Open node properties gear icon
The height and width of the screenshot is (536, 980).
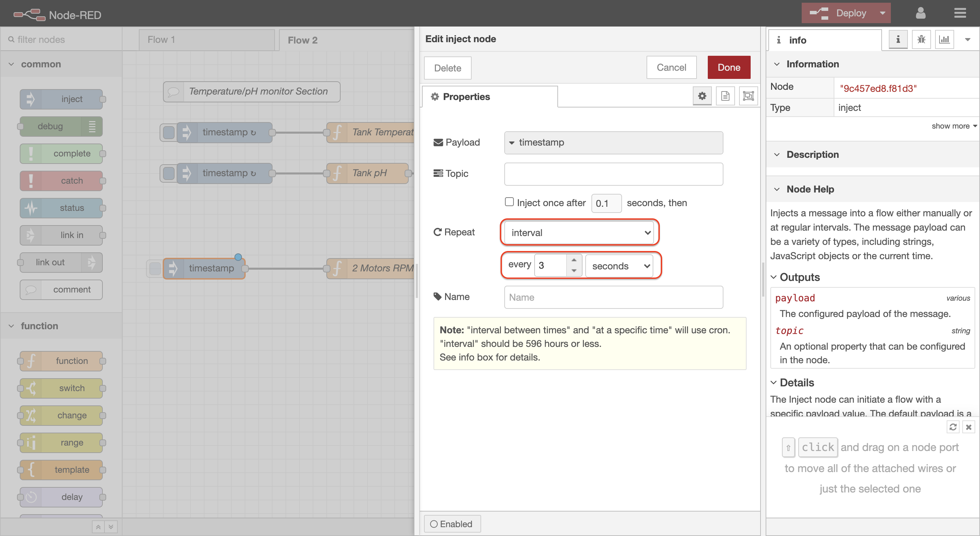pos(702,96)
